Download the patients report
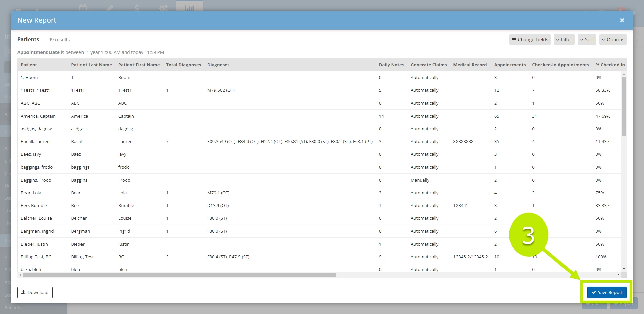This screenshot has width=644, height=314. [35, 292]
